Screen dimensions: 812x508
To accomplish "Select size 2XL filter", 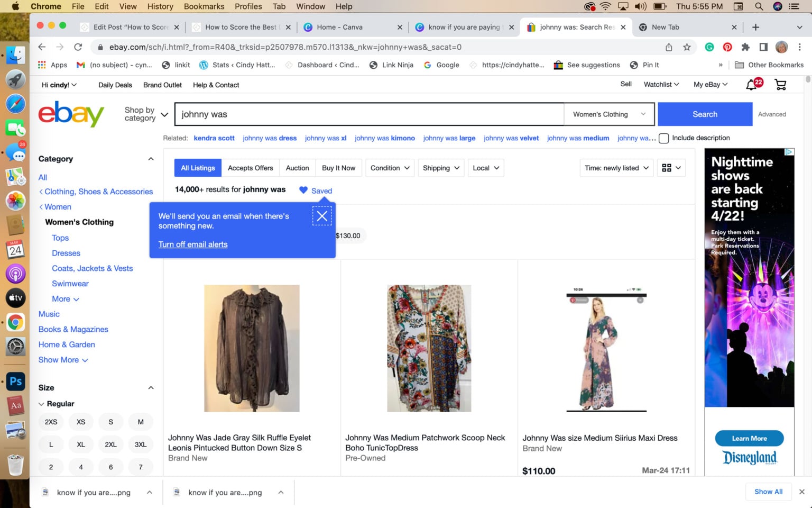I will coord(110,444).
